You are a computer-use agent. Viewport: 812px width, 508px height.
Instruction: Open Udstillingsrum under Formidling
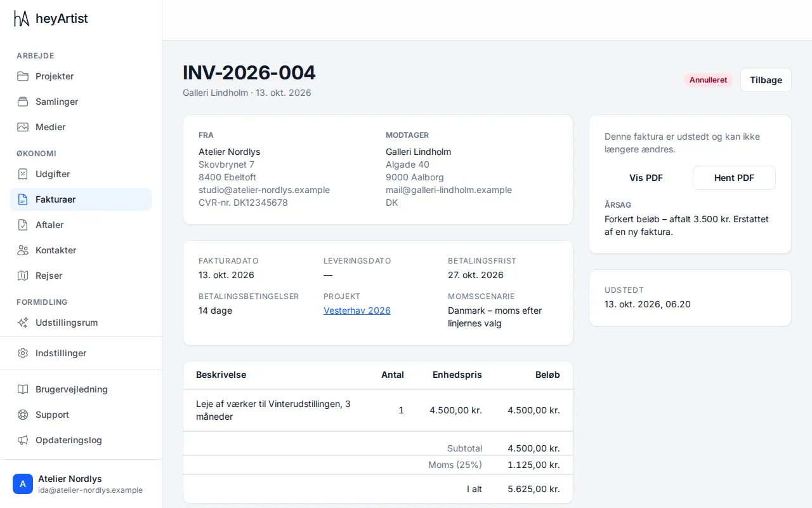[x=81, y=323]
